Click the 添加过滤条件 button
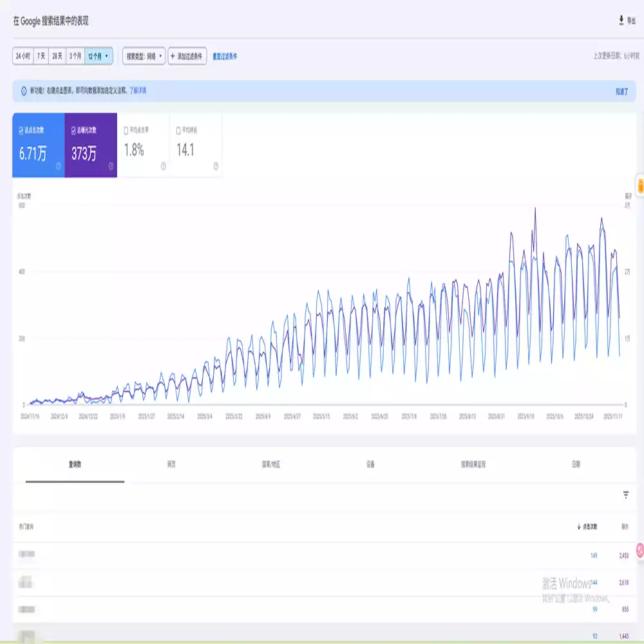The width and height of the screenshot is (644, 644). pos(187,57)
